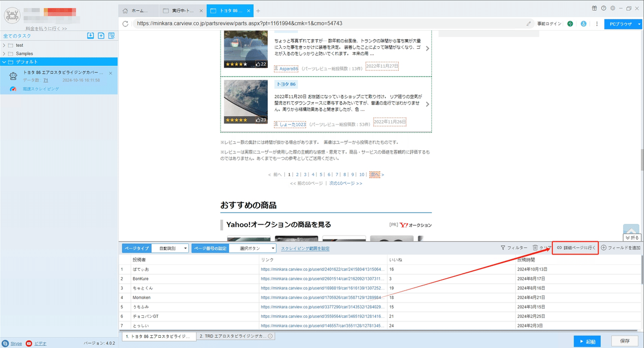Viewport: 644px width, 348px height.
Task: Click 詳細ページに行く button
Action: pyautogui.click(x=575, y=248)
